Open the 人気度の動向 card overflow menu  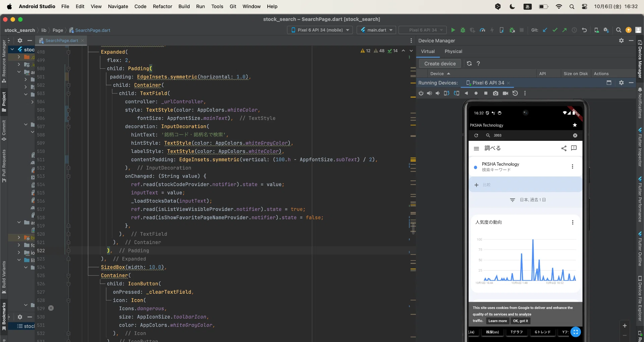(573, 222)
